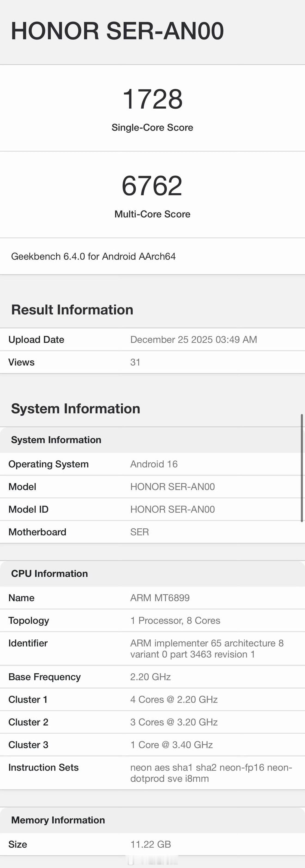Click the upload date value December 25 2025
Viewport: 305px width, 868px height.
[193, 339]
